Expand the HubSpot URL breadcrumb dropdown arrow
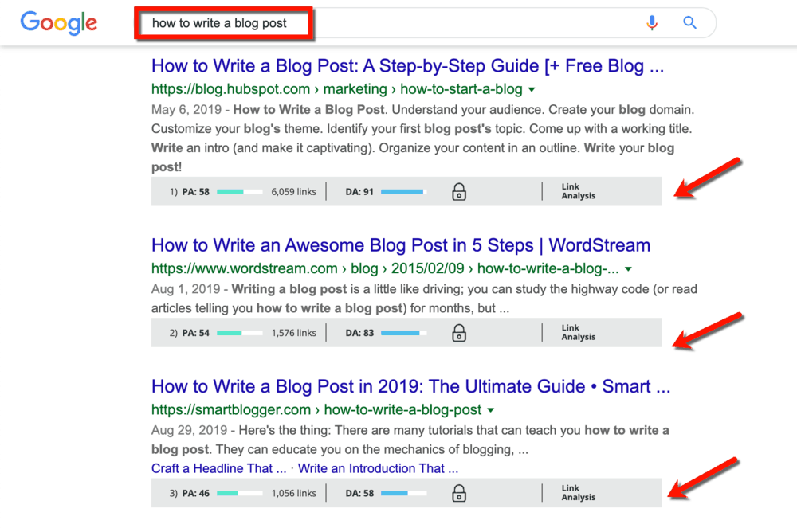797x532 pixels. [x=531, y=89]
